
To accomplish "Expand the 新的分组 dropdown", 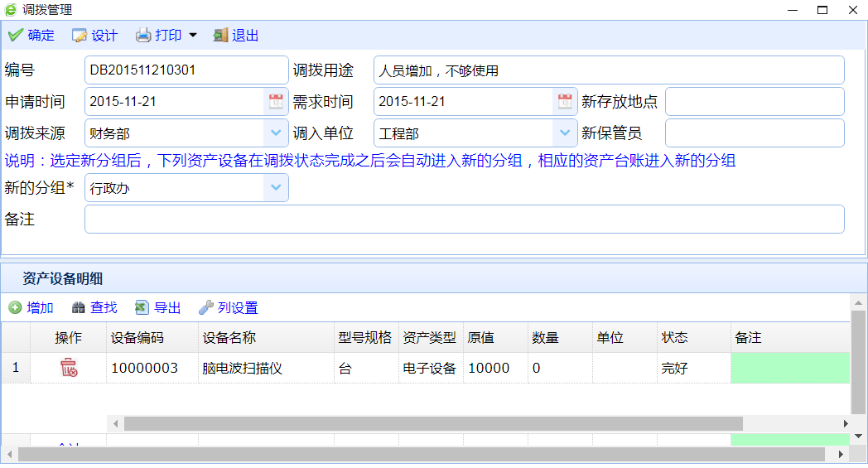I will (x=276, y=188).
